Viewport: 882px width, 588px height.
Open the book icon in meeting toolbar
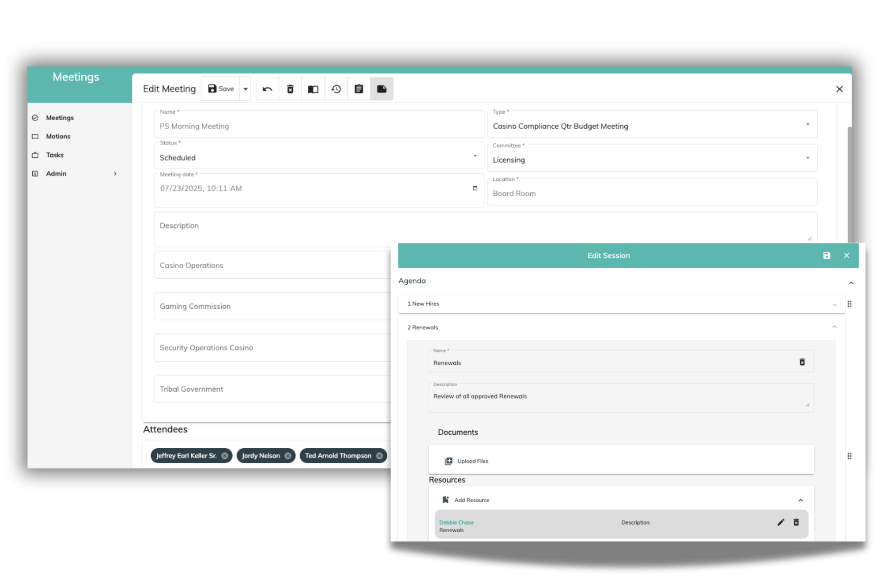click(313, 89)
